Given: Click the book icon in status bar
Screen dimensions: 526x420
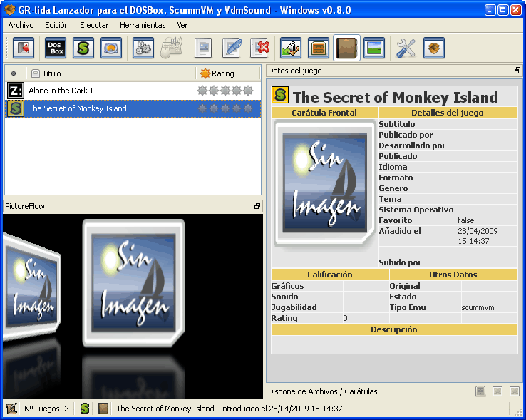Looking at the screenshot, I should pos(103,409).
